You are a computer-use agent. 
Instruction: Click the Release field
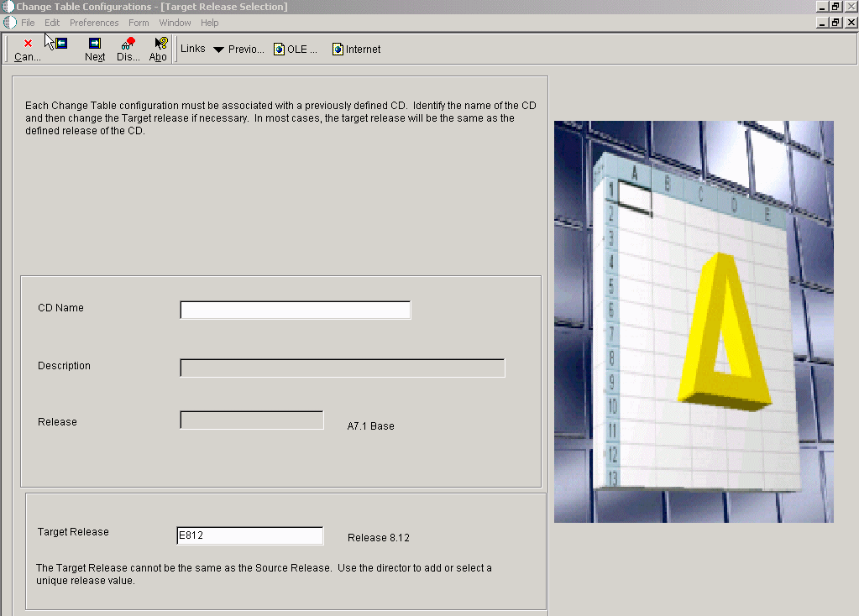[251, 420]
